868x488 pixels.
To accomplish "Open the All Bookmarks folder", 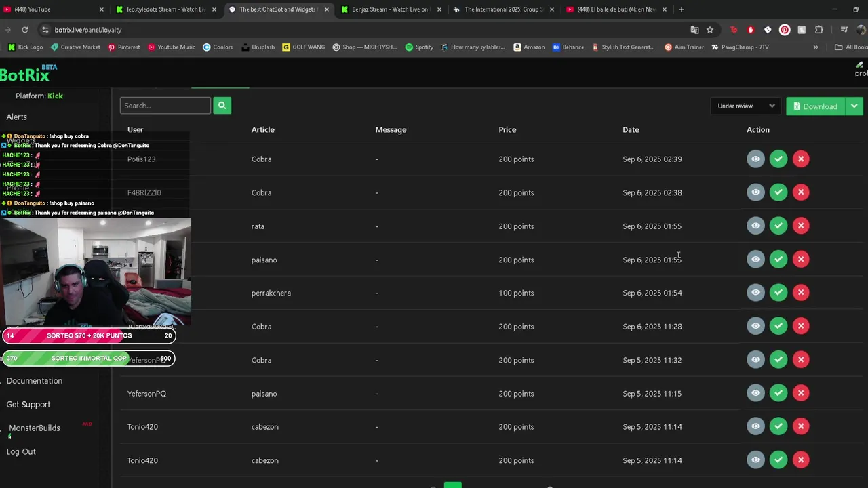I will (852, 47).
